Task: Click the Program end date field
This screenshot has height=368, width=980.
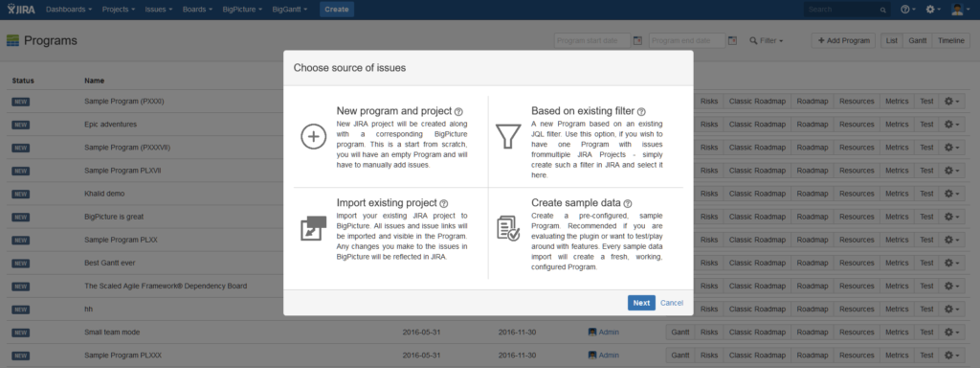Action: pos(687,40)
